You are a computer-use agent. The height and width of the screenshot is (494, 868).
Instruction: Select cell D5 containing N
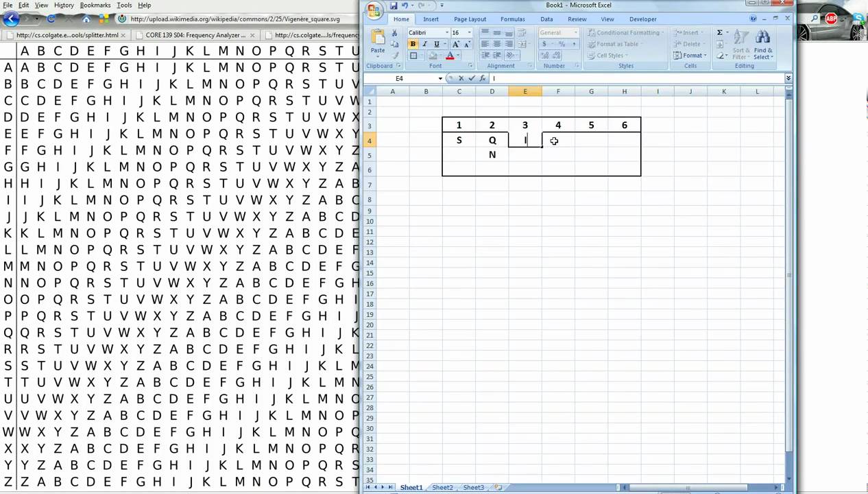(492, 155)
